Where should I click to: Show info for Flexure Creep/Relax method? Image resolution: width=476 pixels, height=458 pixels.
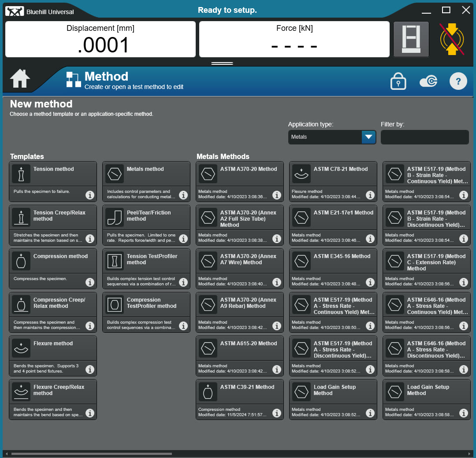[x=90, y=413]
